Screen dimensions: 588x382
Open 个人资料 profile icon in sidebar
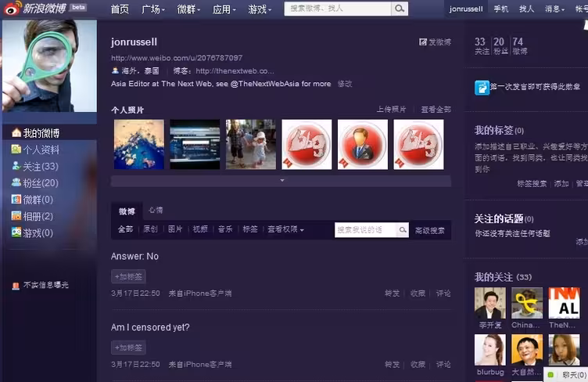pos(16,150)
